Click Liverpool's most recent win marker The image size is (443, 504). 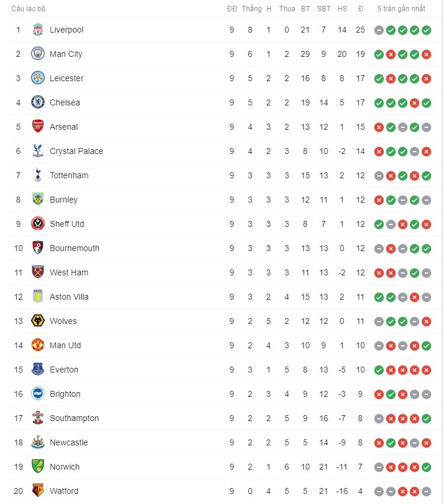(x=426, y=30)
